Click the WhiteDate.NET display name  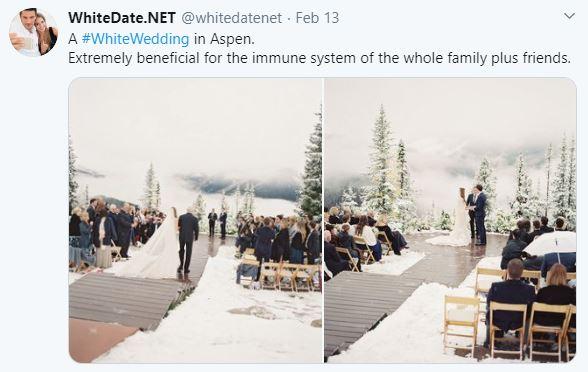coord(122,18)
